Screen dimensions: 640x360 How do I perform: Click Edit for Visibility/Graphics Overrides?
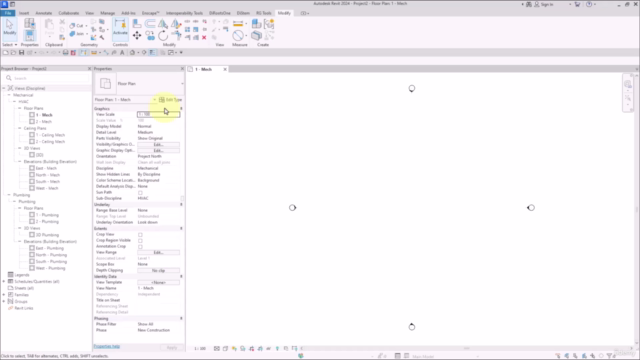(158, 144)
